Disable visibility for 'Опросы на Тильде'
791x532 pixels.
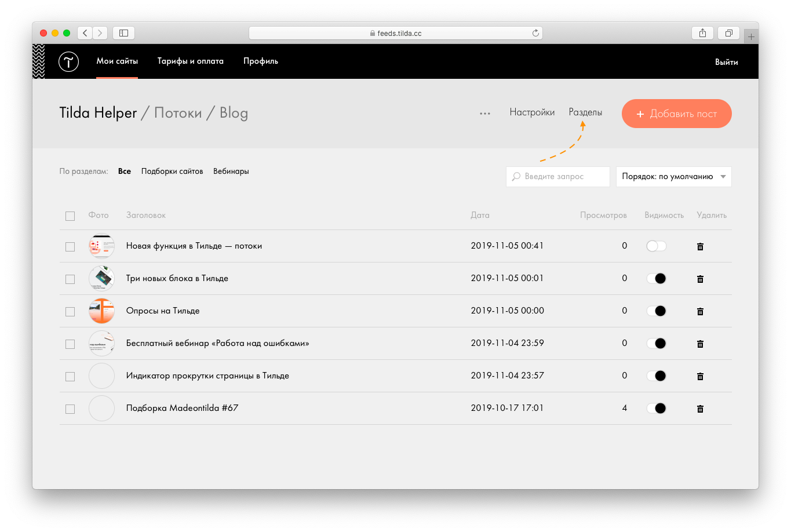pyautogui.click(x=657, y=311)
